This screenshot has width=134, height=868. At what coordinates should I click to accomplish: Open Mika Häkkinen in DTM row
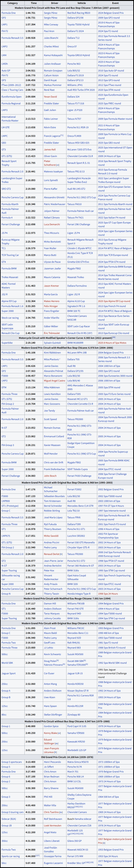click(52, 388)
